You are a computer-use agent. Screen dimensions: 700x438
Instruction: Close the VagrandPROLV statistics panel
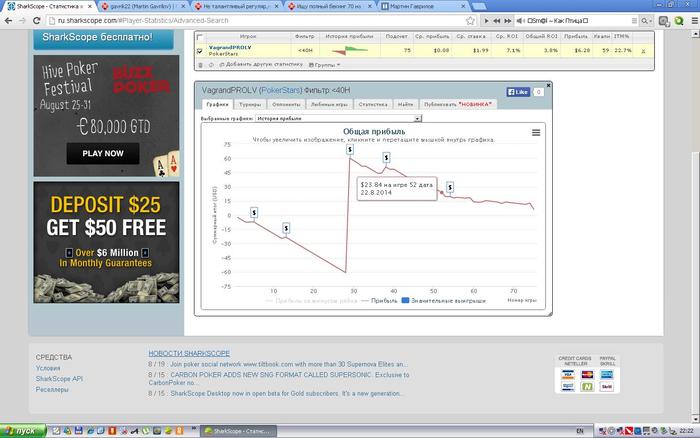tap(549, 85)
